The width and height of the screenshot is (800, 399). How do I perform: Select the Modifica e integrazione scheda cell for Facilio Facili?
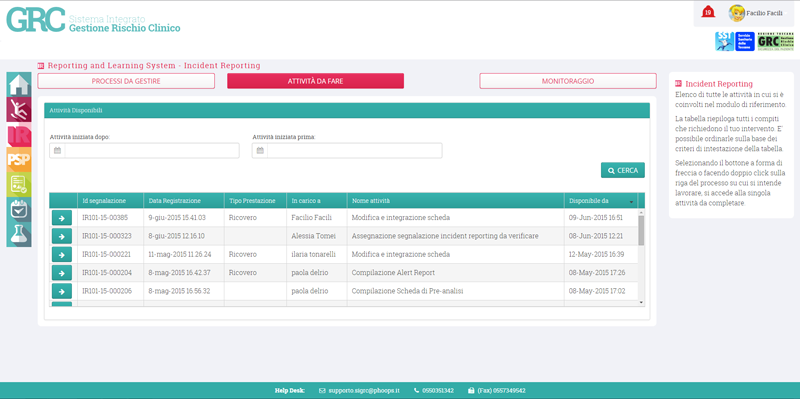point(456,218)
